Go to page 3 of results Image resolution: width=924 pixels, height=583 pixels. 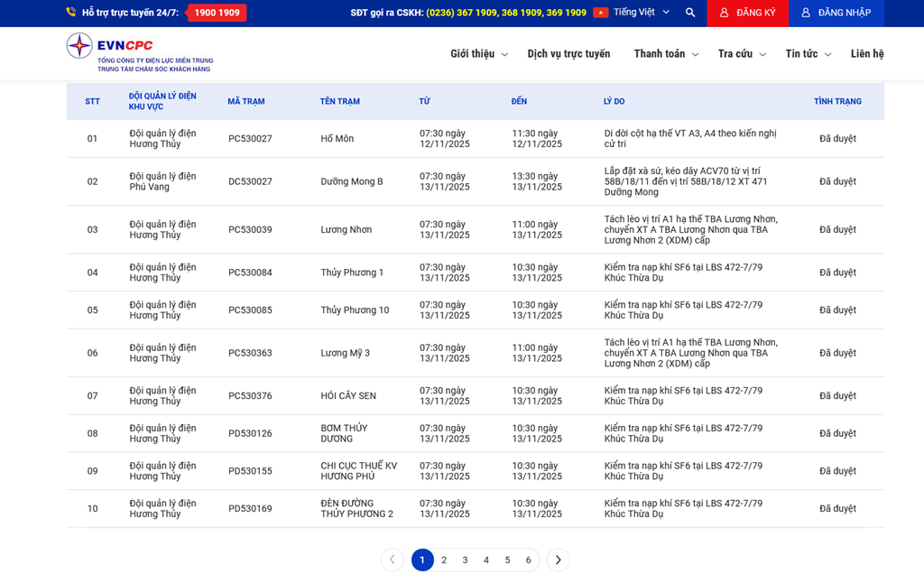[465, 560]
